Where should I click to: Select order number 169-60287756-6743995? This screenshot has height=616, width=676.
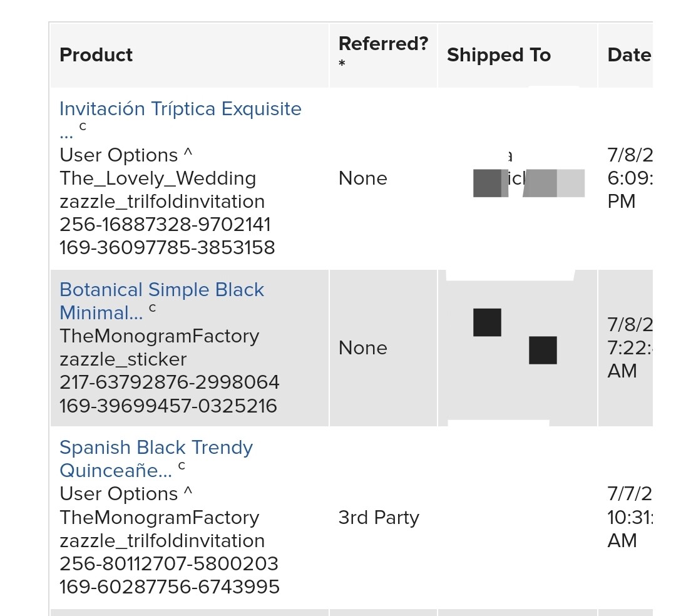tap(170, 587)
